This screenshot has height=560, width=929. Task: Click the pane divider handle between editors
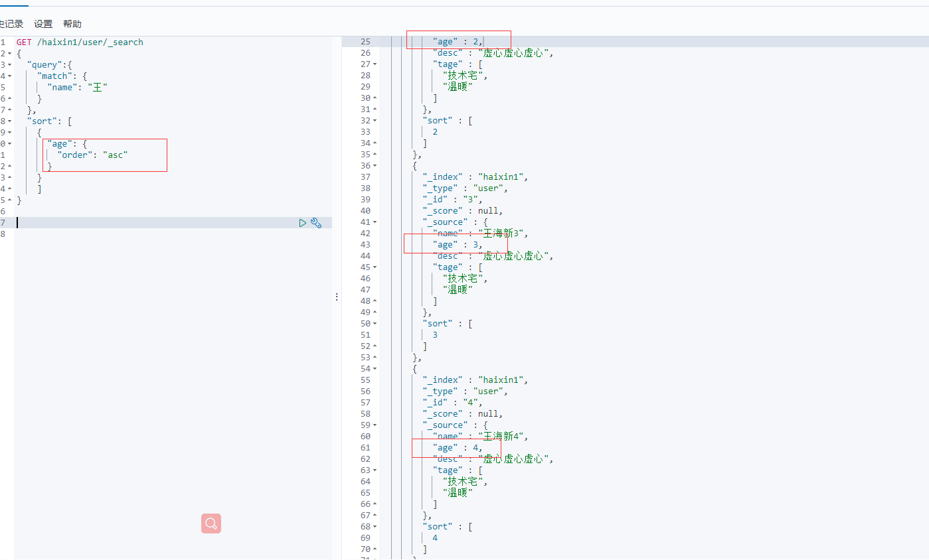click(x=337, y=297)
